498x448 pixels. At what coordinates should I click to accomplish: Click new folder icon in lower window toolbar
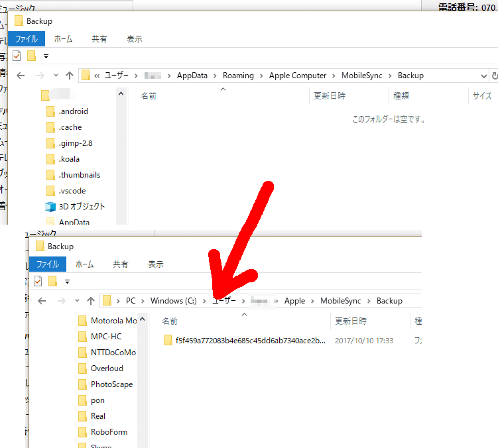click(x=53, y=281)
